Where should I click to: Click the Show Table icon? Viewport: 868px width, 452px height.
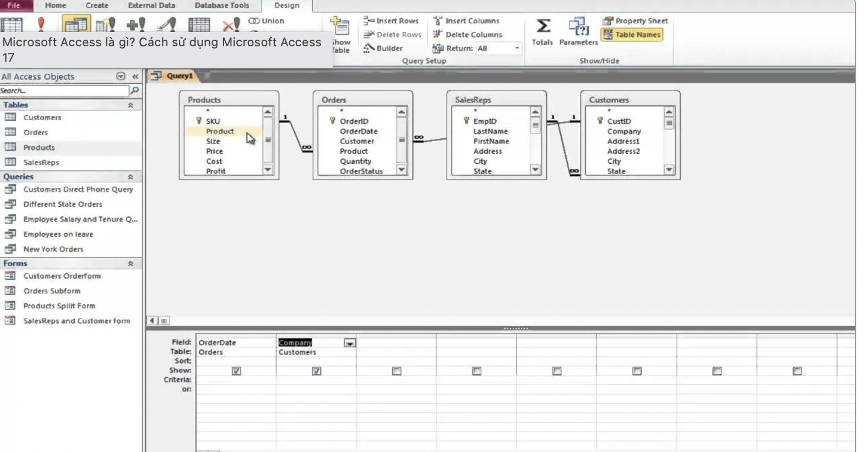coord(340,25)
